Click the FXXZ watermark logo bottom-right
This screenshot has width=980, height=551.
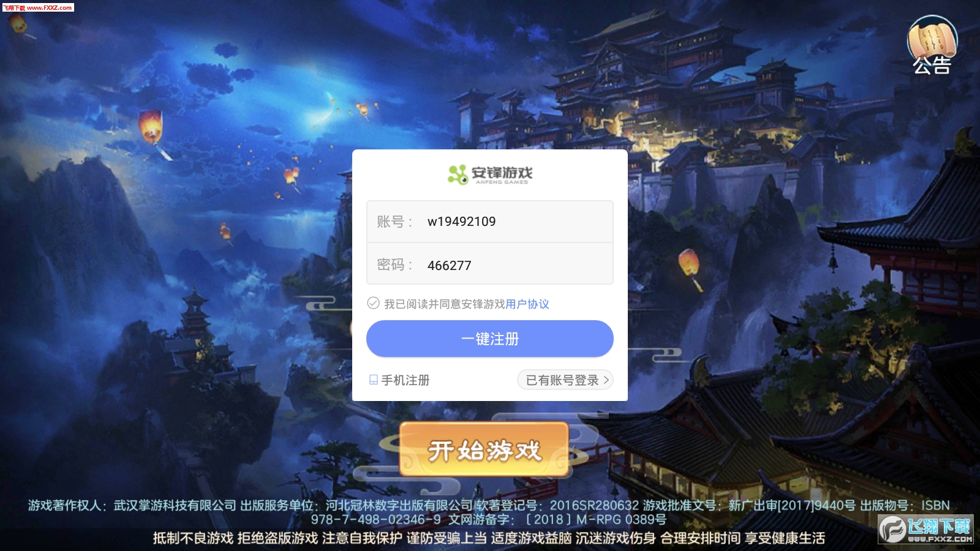pos(925,530)
